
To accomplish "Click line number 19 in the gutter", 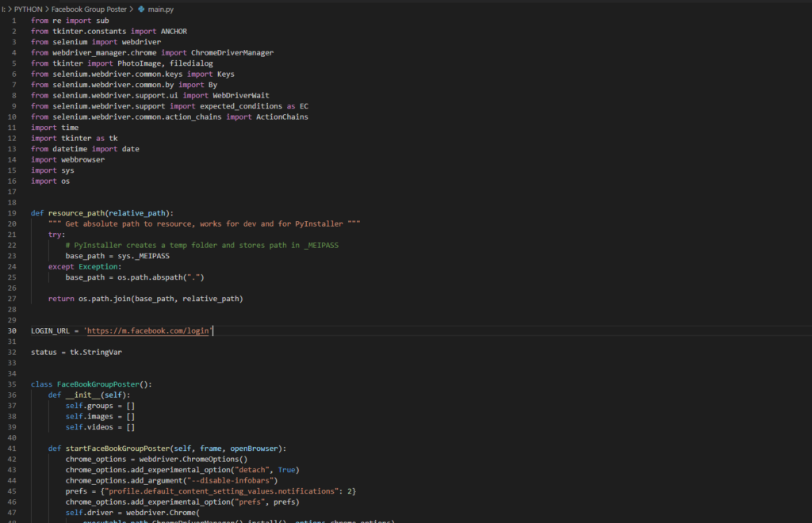I will 11,213.
